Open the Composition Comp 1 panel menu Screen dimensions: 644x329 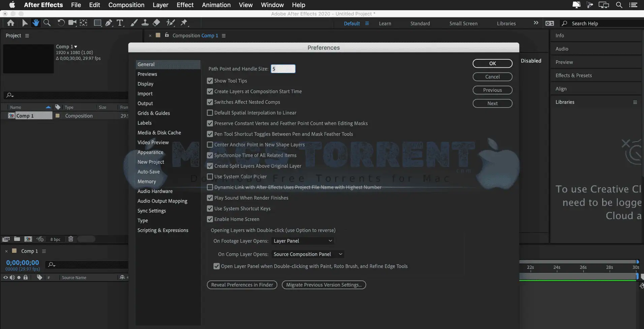223,36
